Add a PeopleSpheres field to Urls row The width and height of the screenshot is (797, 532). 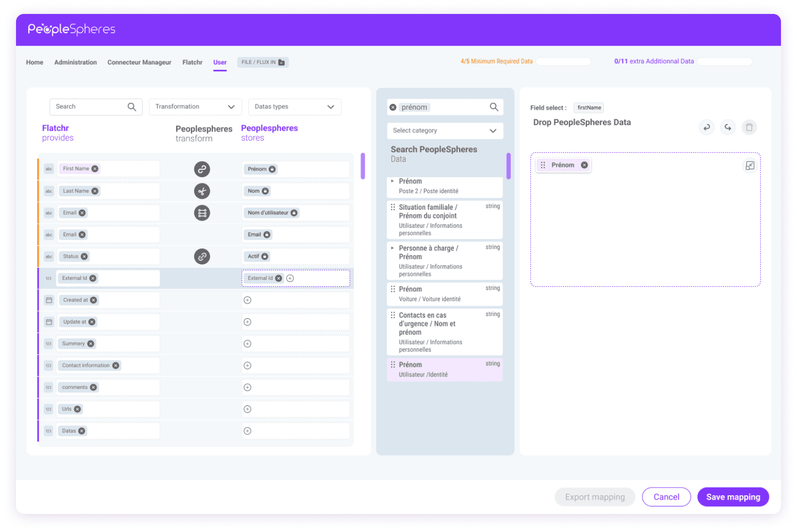pos(247,409)
